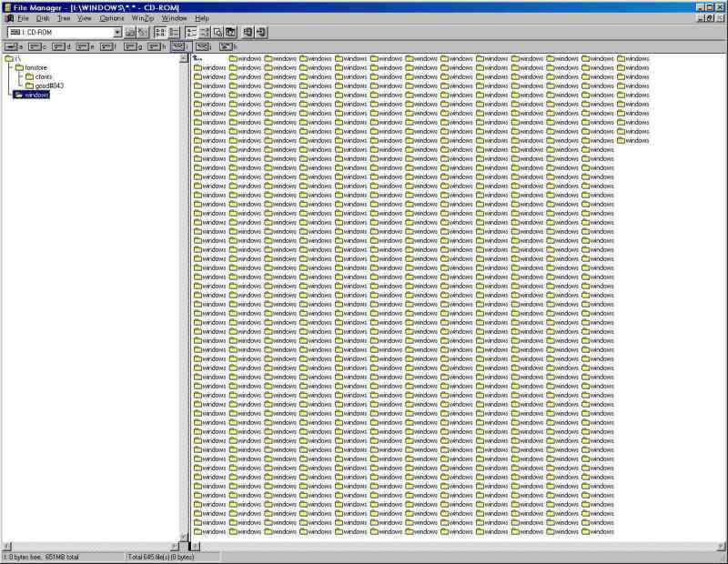Collapse the fonstore folder branch

11,68
